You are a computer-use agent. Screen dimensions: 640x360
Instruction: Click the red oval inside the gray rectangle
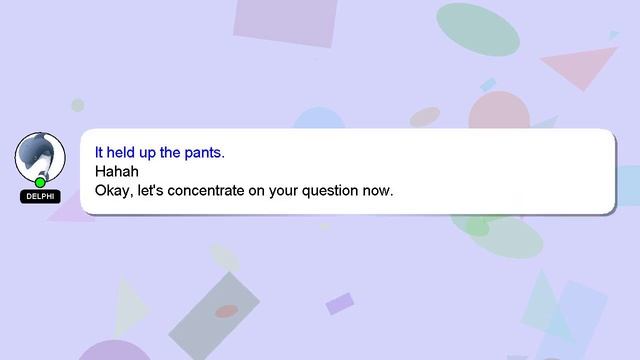click(227, 311)
